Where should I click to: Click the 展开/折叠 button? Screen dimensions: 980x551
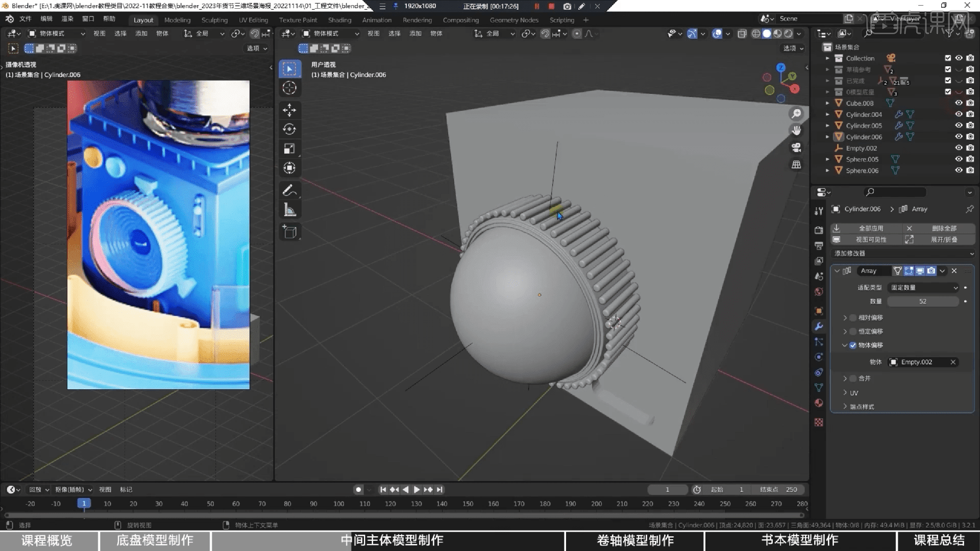pyautogui.click(x=939, y=239)
